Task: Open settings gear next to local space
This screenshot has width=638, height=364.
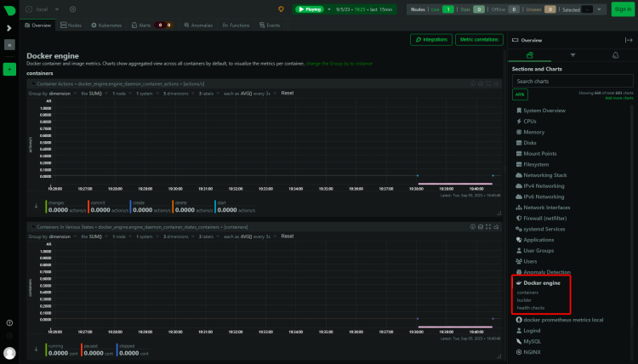Action: [x=73, y=9]
